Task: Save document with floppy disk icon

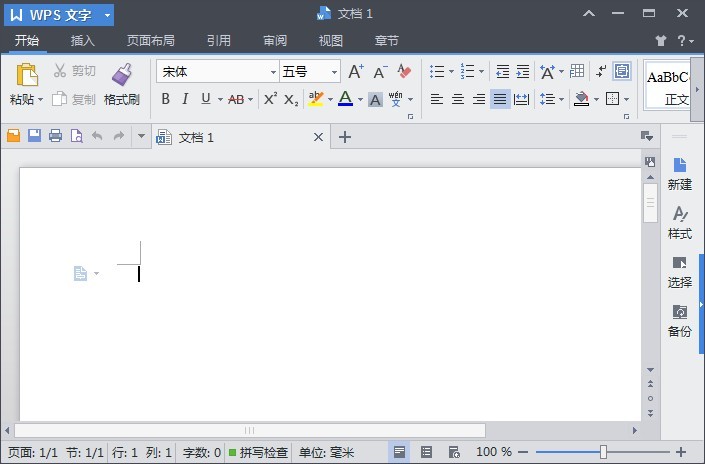Action: click(x=35, y=135)
